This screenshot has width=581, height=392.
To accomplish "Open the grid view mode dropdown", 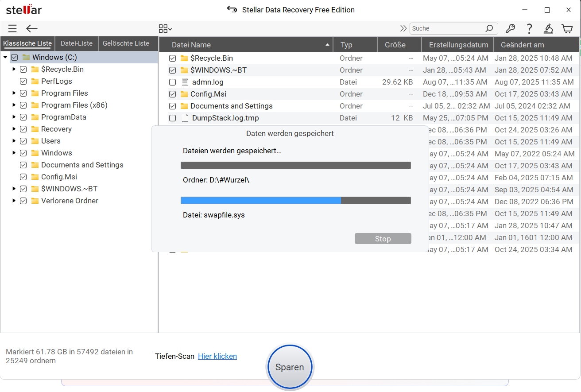I will 165,29.
